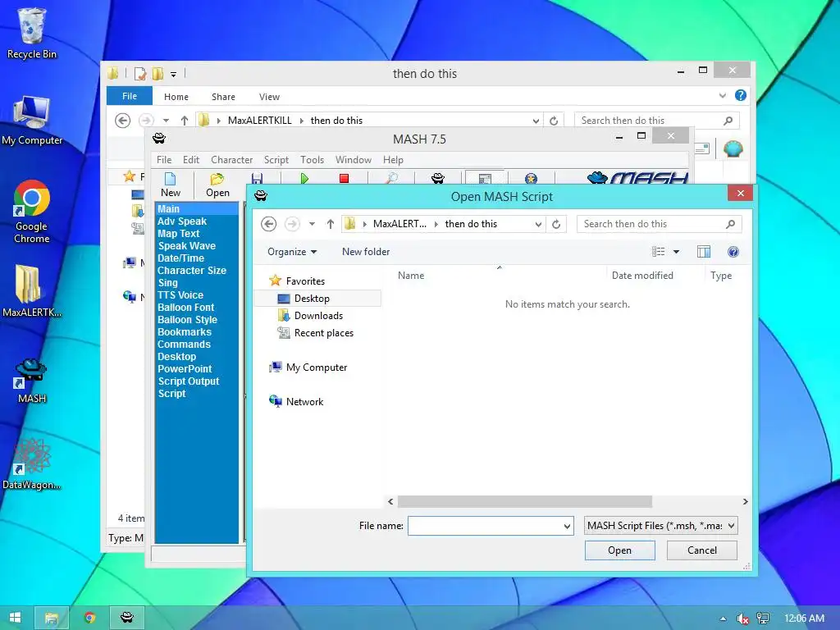Change view layout icon in the Open dialog

(x=659, y=252)
